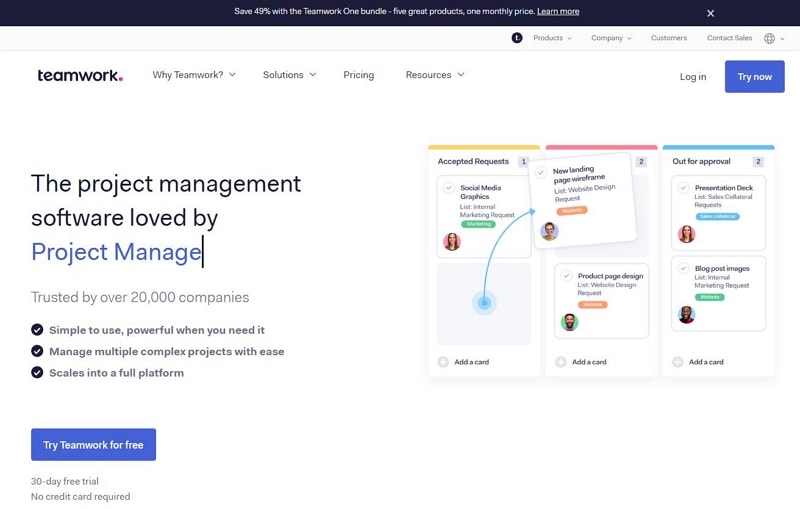Click the plus icon under Accepted Requests column
Screen dimensions: 800x509
point(443,362)
